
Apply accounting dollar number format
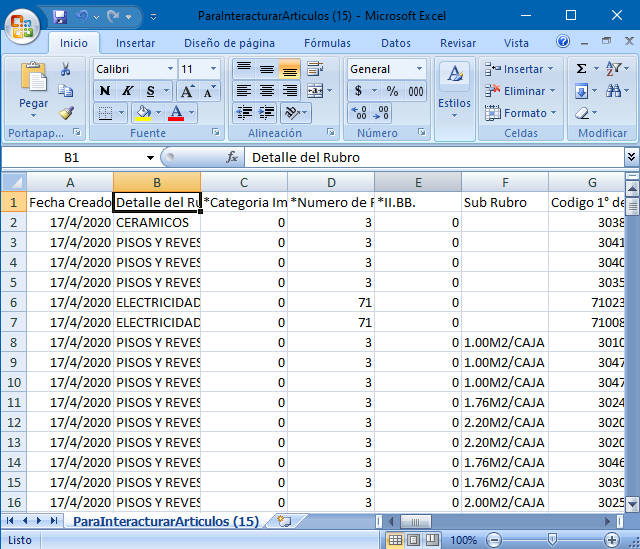click(x=358, y=91)
